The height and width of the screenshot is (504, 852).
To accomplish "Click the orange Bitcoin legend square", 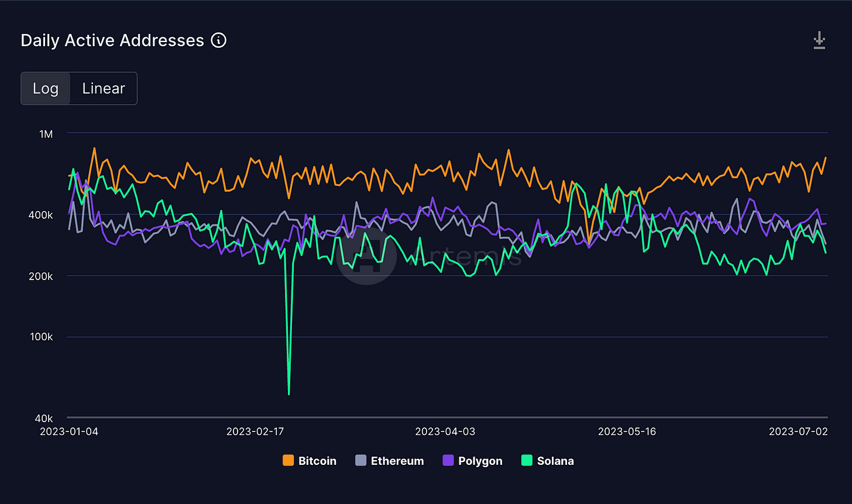I will point(287,461).
